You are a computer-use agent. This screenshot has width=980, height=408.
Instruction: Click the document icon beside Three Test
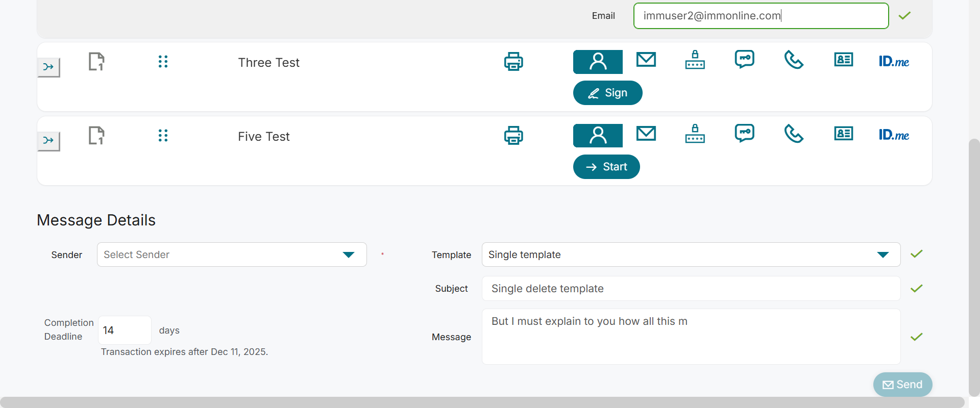[x=96, y=62]
